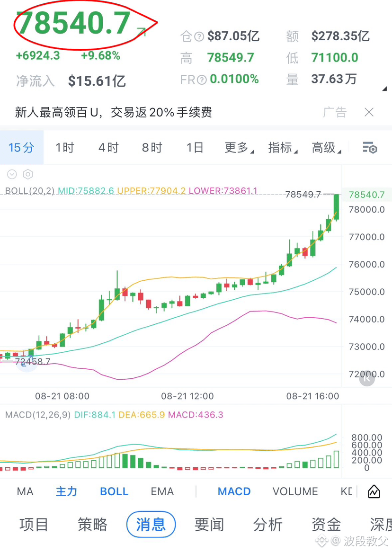The image size is (392, 553).
Task: Switch to 4时 timeframe
Action: tap(108, 147)
